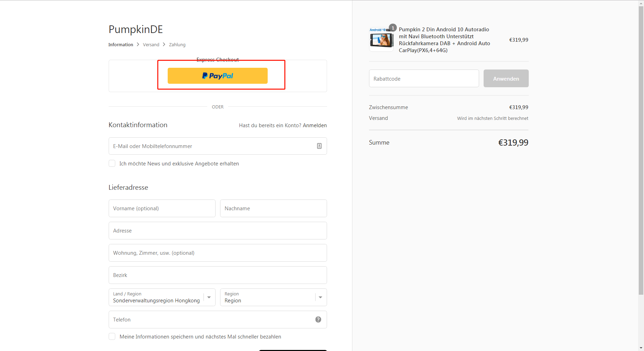This screenshot has width=644, height=351.
Task: Click the Nachname input field
Action: pos(273,208)
